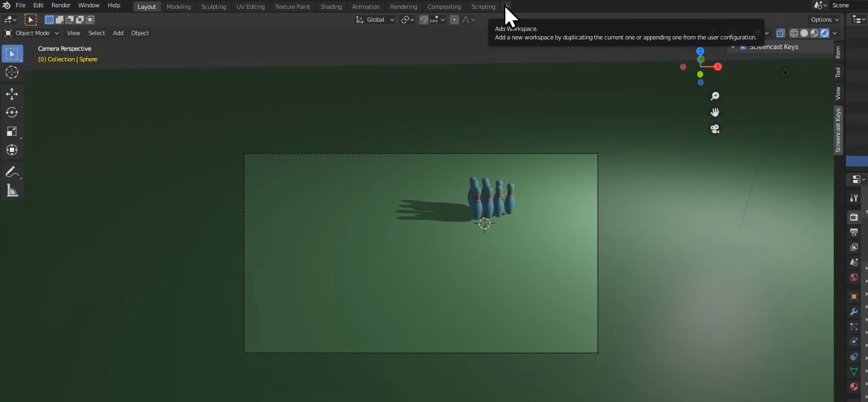Select the Cursor tool
The height and width of the screenshot is (402, 868).
12,72
